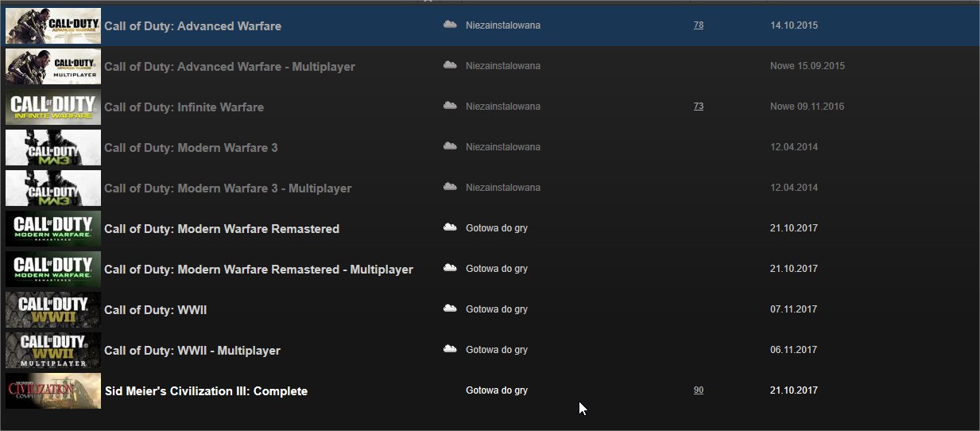The image size is (980, 431).
Task: Open Sid Meier's Civilization III: Complete thumbnail
Action: click(x=53, y=391)
